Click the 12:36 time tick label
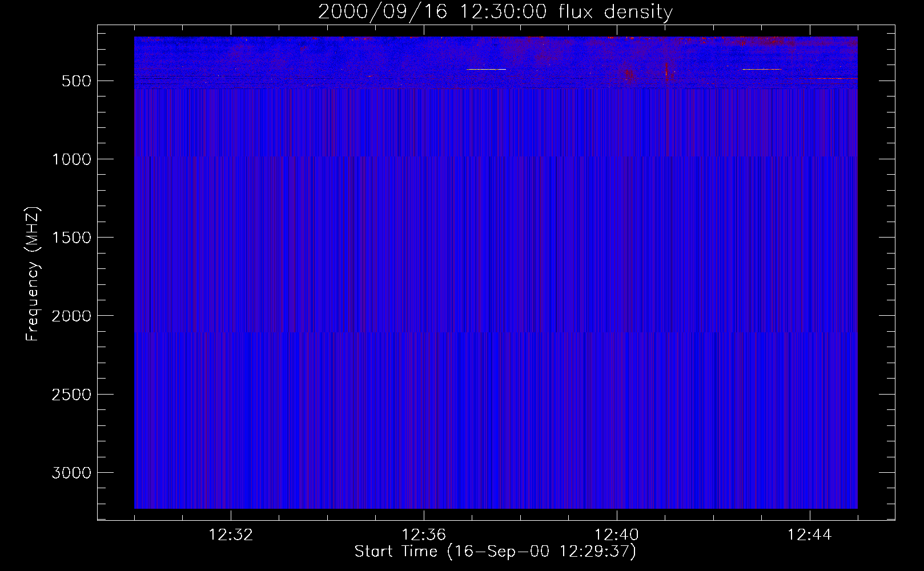This screenshot has width=924, height=571. pyautogui.click(x=424, y=535)
